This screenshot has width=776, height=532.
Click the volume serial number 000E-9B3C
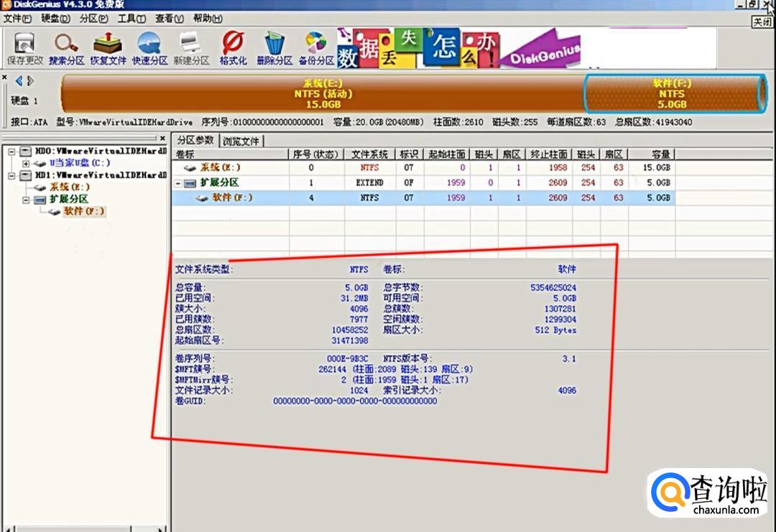click(x=348, y=358)
